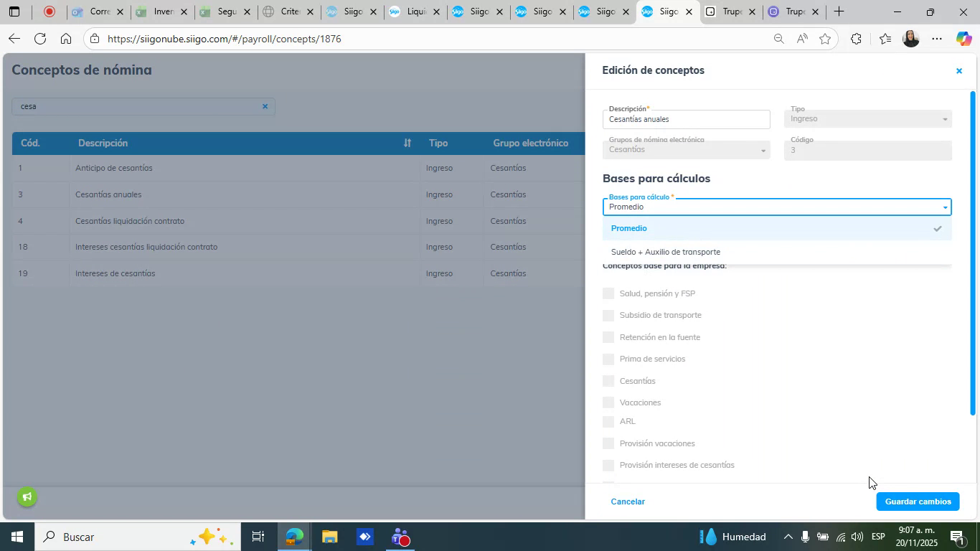Open Microsoft Edge from the taskbar
Screen dimensions: 980x551
coord(295,537)
